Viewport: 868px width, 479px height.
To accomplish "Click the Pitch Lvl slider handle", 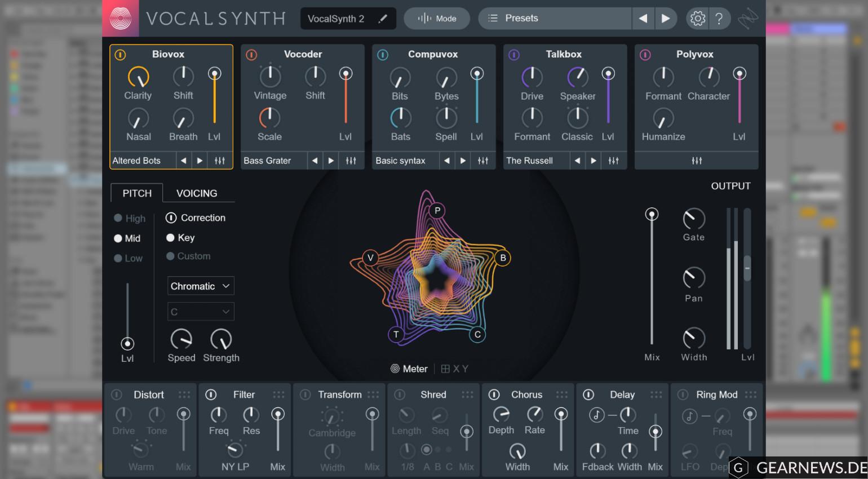I will 127,344.
